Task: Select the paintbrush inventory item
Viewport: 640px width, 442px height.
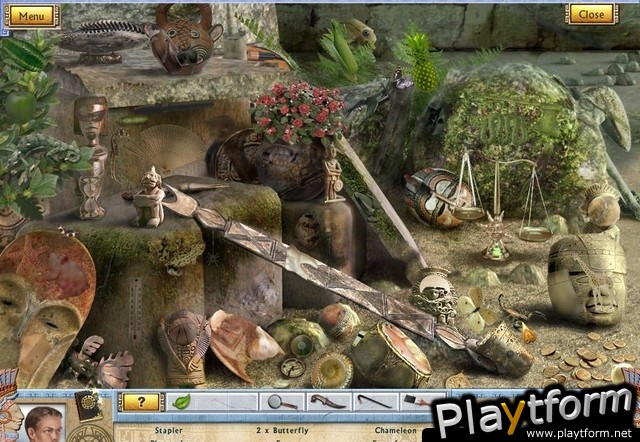Action: tap(416, 401)
